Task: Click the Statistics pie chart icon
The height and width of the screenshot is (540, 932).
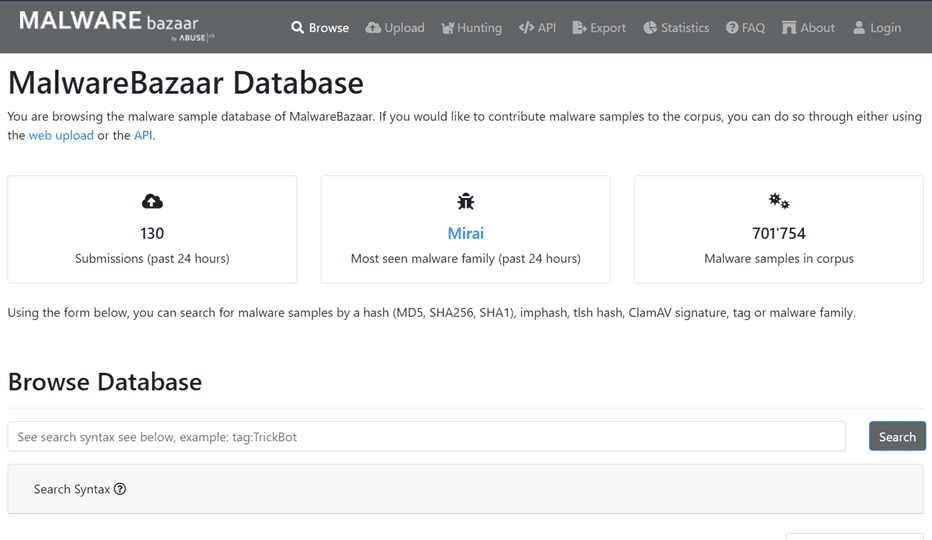Action: tap(650, 28)
